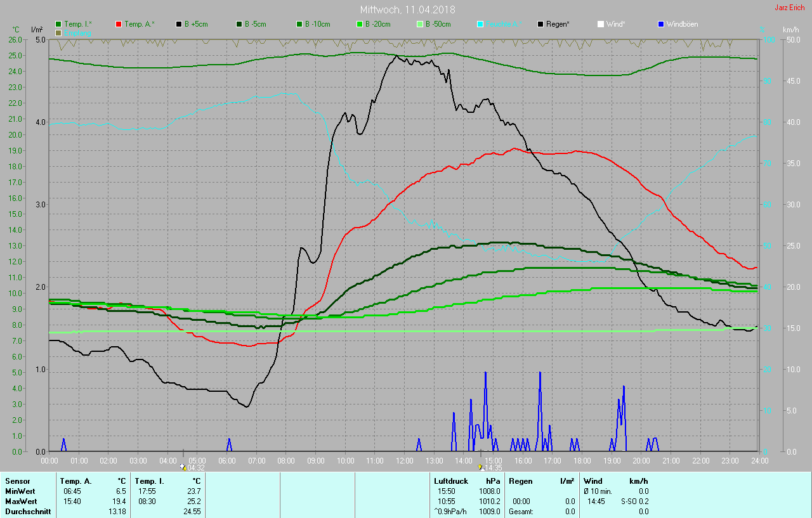Select the black Regen legend square

point(540,24)
